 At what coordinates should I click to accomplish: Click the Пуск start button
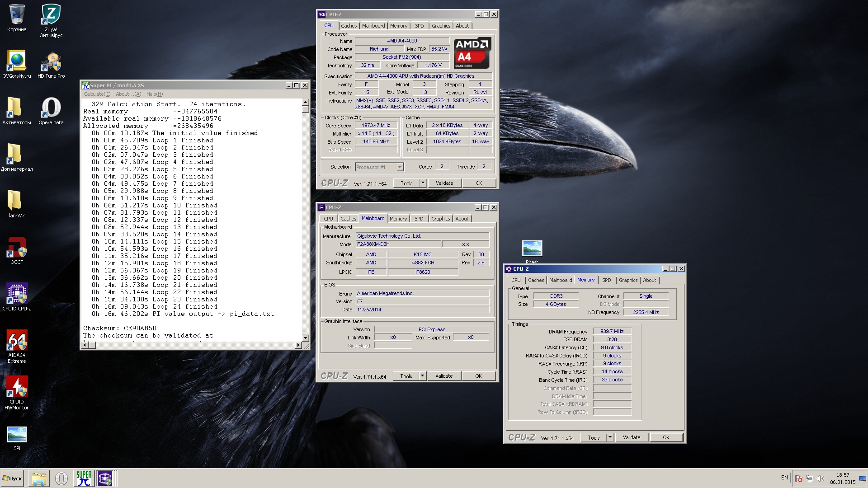click(x=12, y=478)
